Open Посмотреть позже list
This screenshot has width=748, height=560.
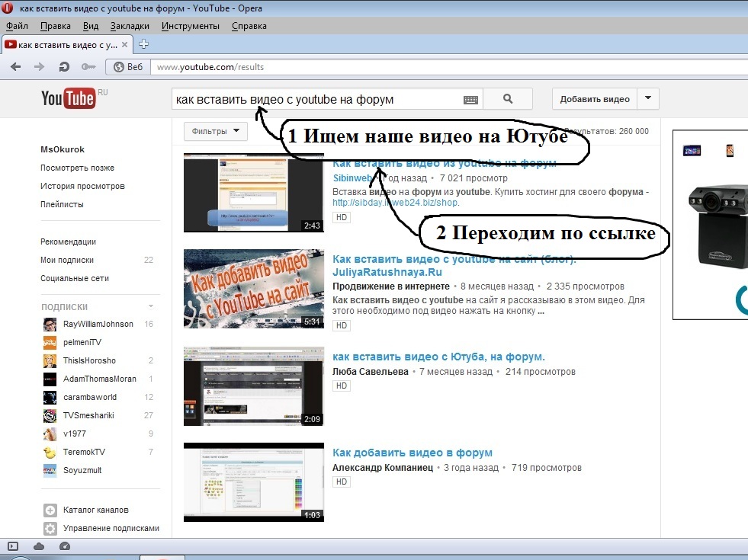[x=77, y=168]
